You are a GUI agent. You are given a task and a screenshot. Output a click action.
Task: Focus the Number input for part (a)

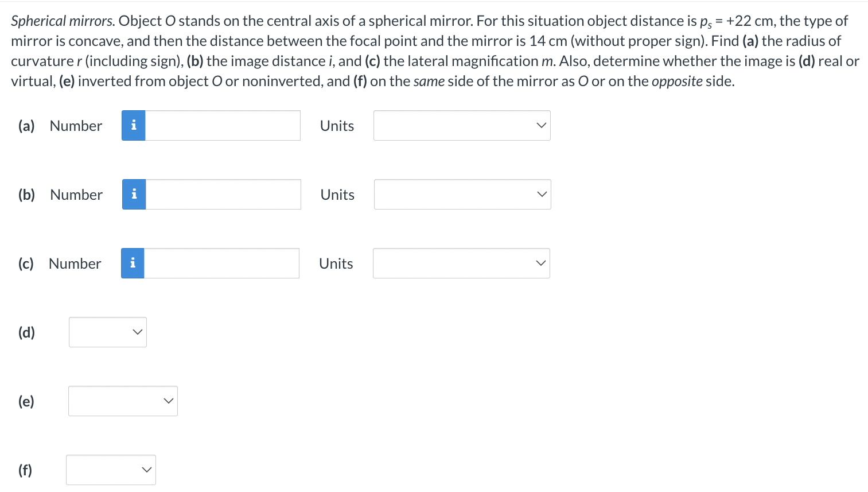point(223,125)
